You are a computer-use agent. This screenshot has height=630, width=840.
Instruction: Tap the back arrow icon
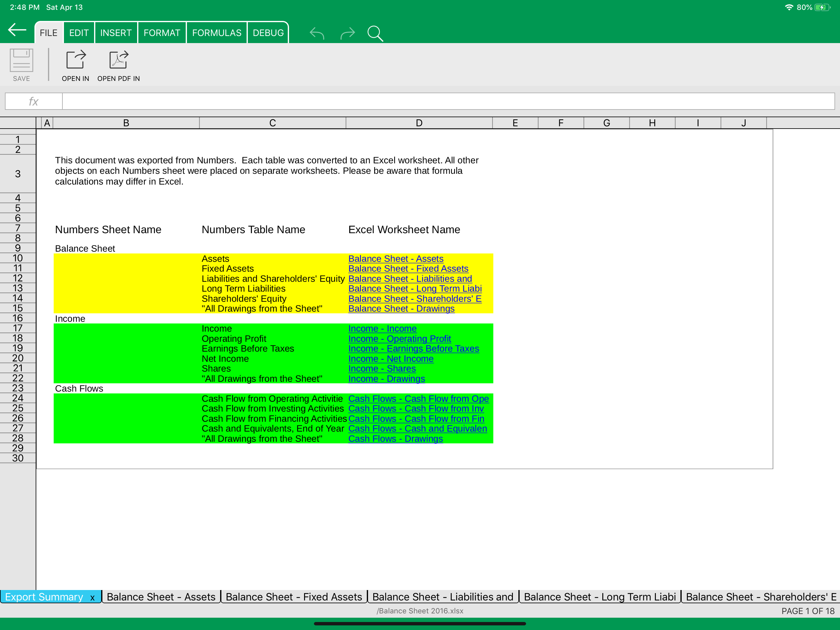point(17,30)
